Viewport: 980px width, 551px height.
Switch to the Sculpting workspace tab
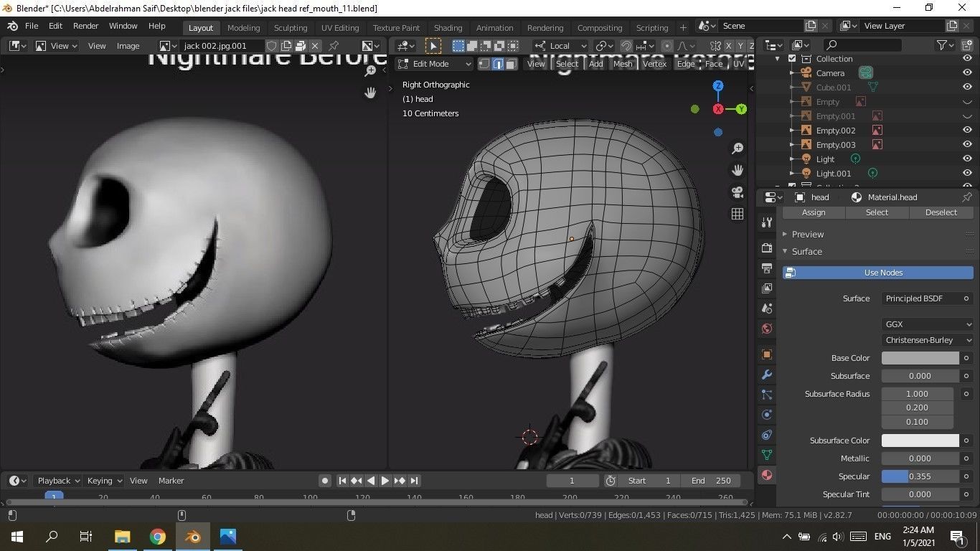(x=291, y=28)
